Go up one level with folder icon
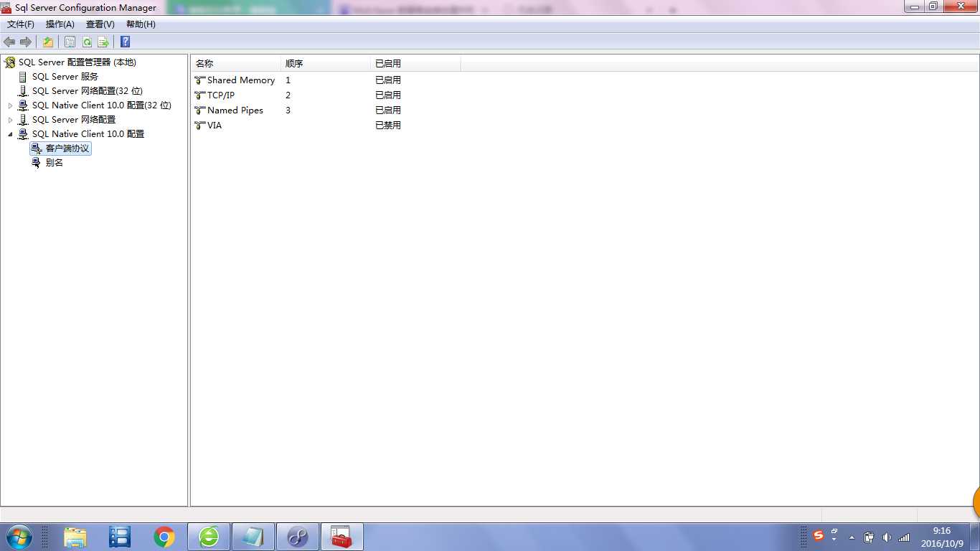 click(x=48, y=42)
